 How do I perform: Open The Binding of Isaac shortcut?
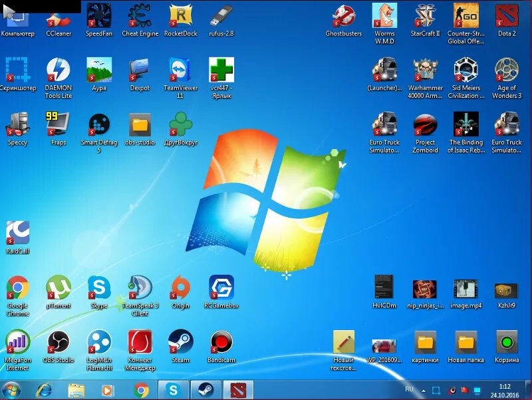click(466, 132)
